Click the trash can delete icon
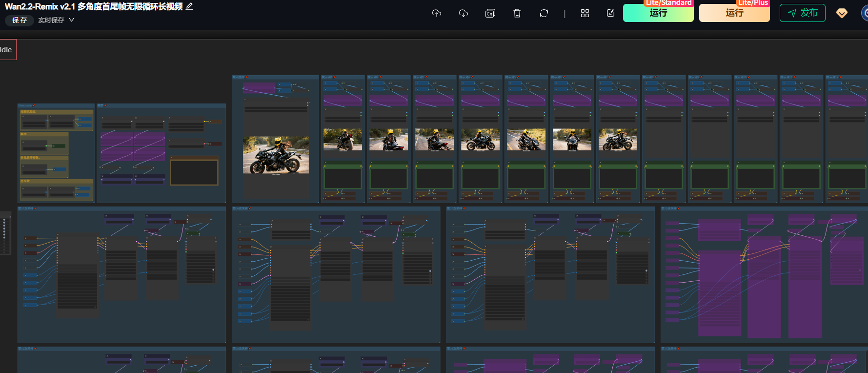The width and height of the screenshot is (868, 373). tap(517, 13)
